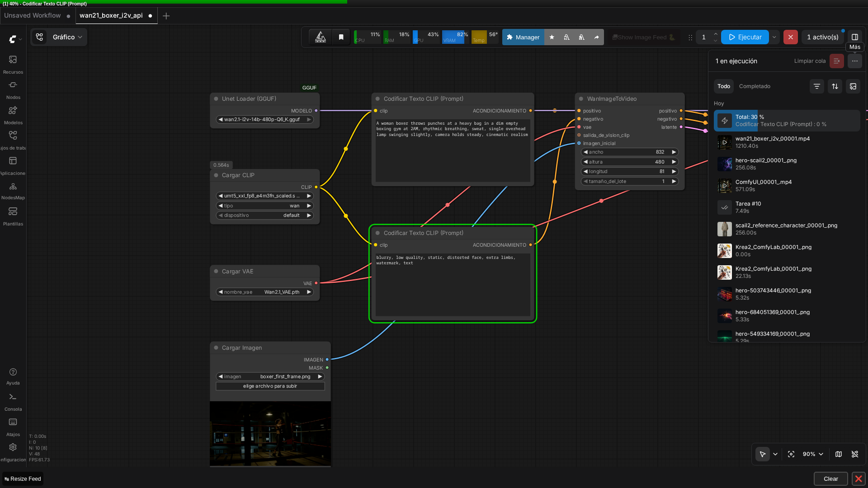Click the ComfyUI logo menu button
The height and width of the screenshot is (488, 868).
coord(15,39)
